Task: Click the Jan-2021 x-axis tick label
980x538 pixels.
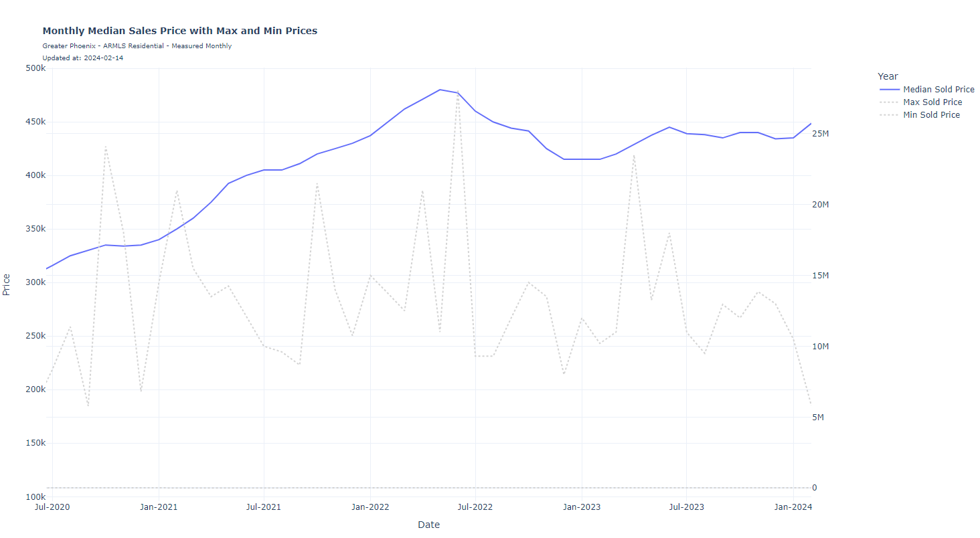Action: (159, 507)
